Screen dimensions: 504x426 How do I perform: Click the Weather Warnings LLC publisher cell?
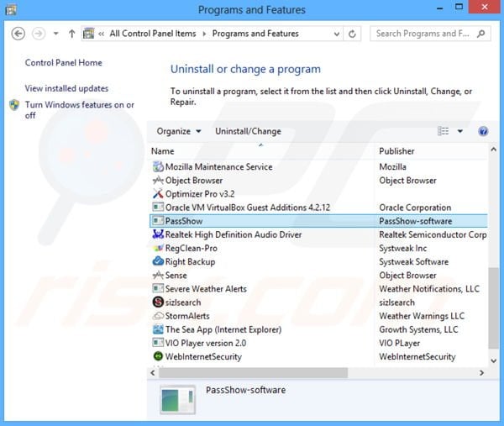(x=422, y=316)
